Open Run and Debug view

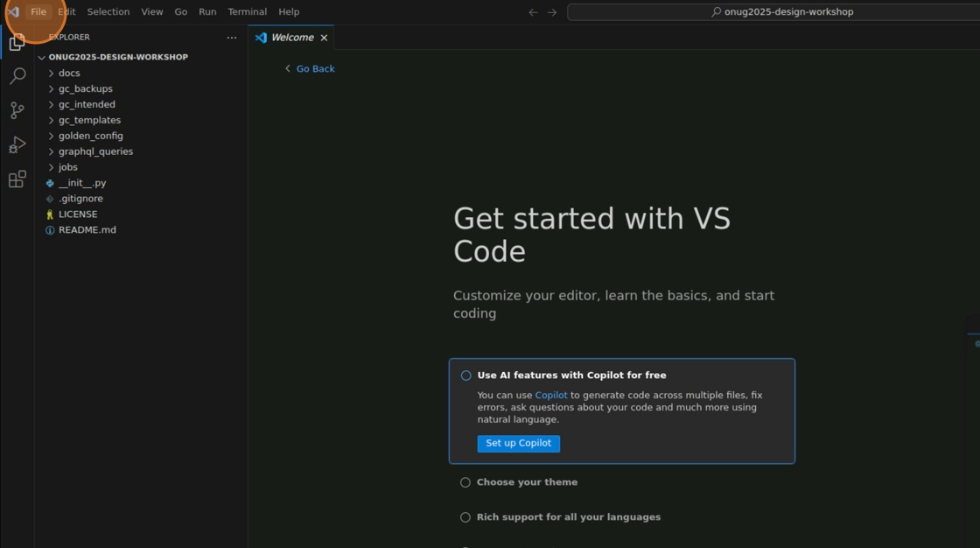(17, 145)
